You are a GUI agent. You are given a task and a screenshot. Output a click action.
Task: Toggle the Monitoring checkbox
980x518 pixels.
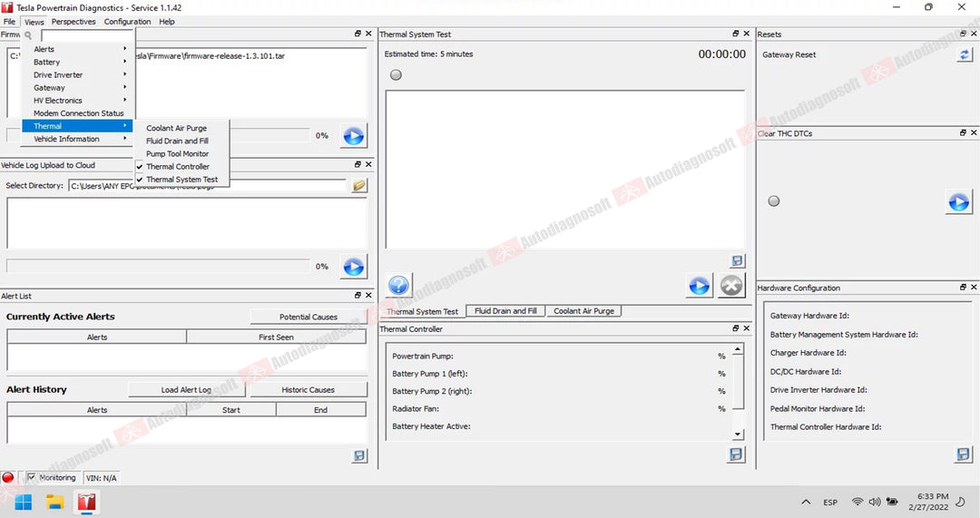(31, 477)
